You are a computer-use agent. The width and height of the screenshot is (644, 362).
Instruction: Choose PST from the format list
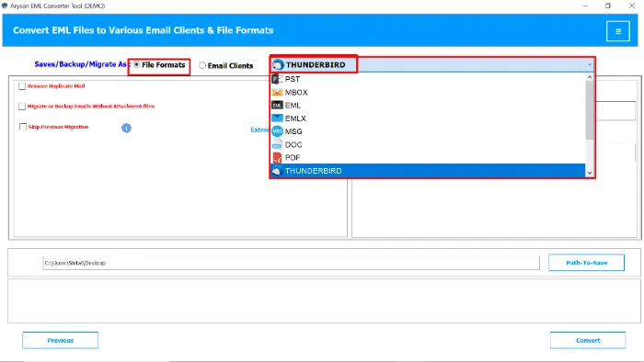pyautogui.click(x=428, y=79)
